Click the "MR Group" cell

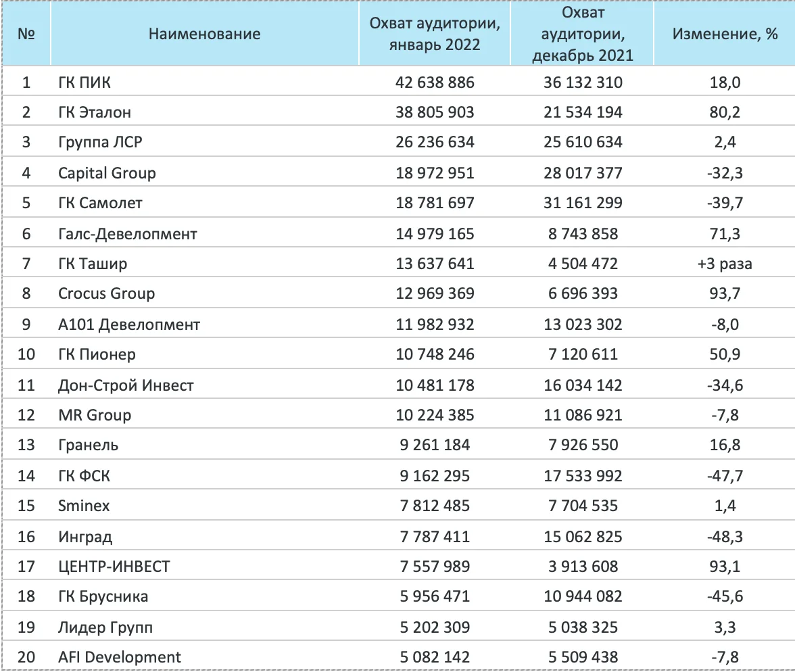95,414
